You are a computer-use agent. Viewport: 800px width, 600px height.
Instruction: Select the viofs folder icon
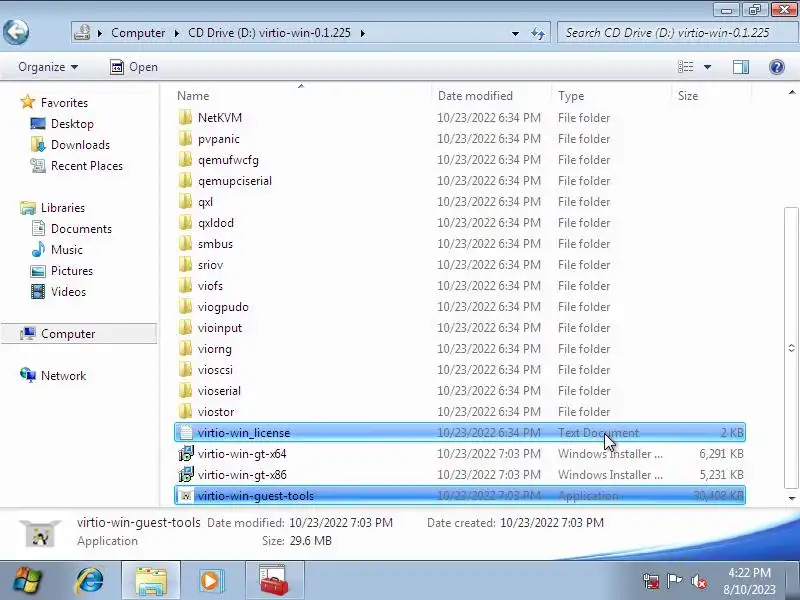[x=185, y=285]
